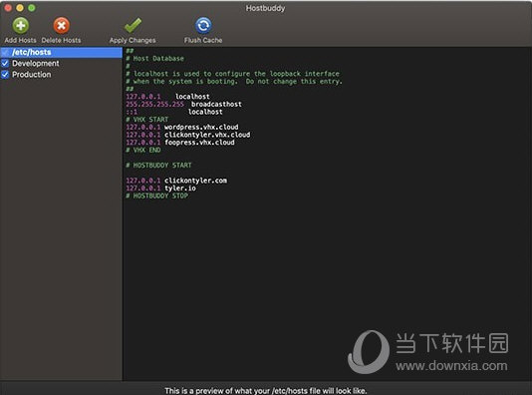This screenshot has width=532, height=395.
Task: Click the wordpress.vhx.cloud host line
Action: (182, 127)
